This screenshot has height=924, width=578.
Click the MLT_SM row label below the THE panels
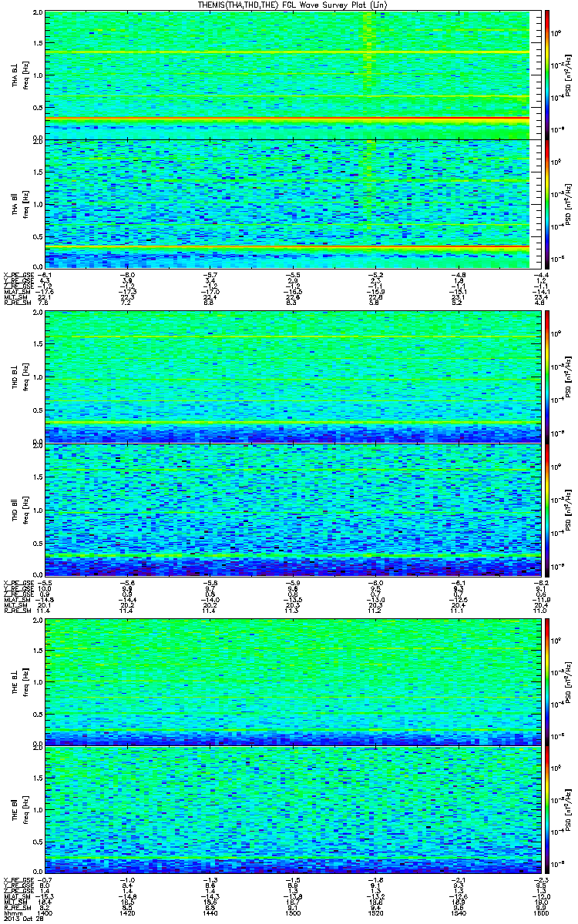coord(15,902)
